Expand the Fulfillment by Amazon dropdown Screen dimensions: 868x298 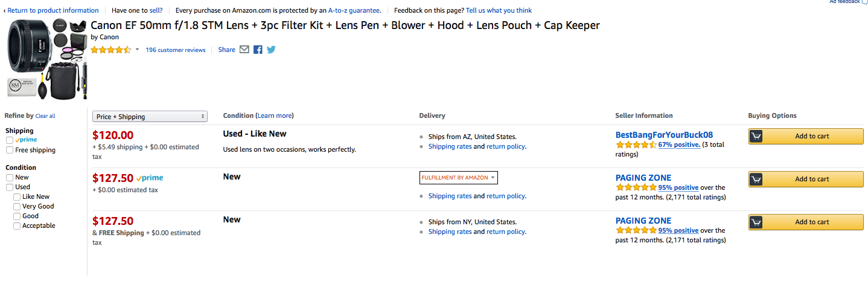459,178
